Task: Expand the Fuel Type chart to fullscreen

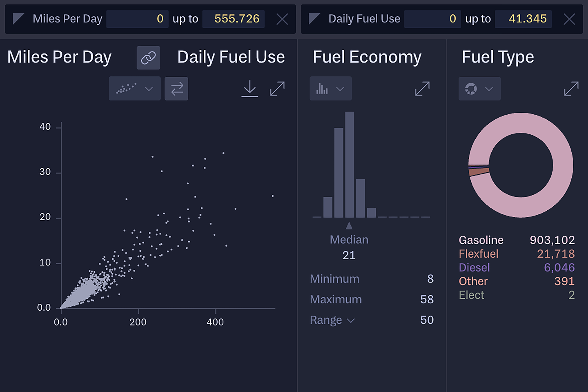Action: coord(571,88)
